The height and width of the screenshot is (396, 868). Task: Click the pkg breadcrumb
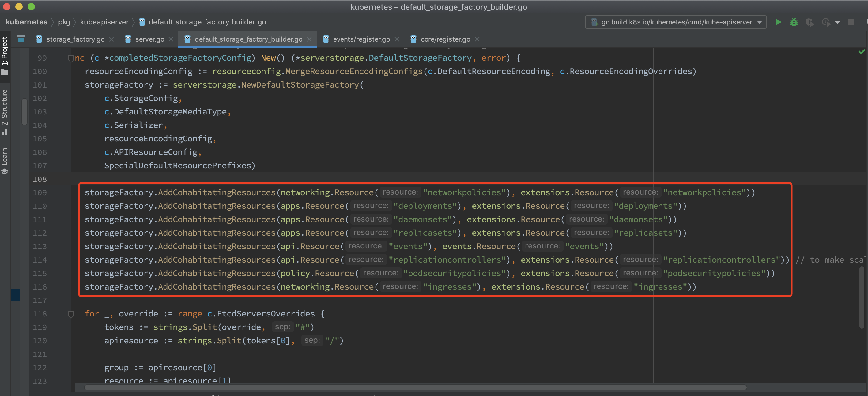64,22
